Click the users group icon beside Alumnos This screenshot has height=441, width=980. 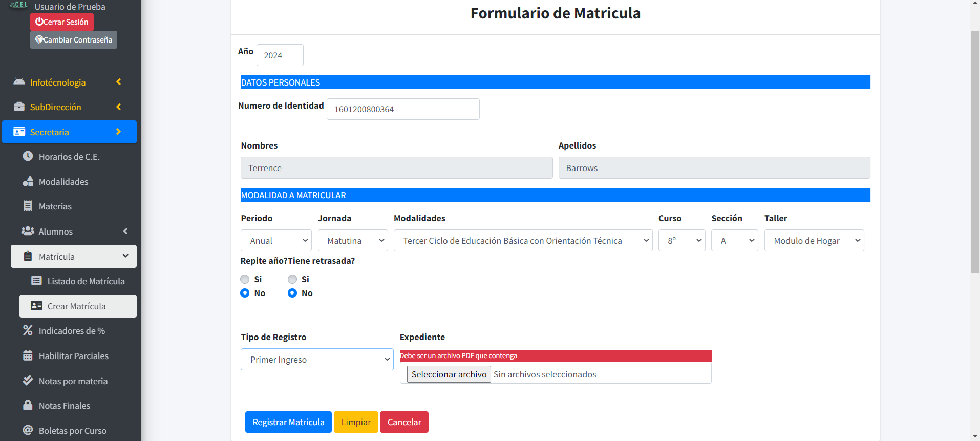click(28, 231)
